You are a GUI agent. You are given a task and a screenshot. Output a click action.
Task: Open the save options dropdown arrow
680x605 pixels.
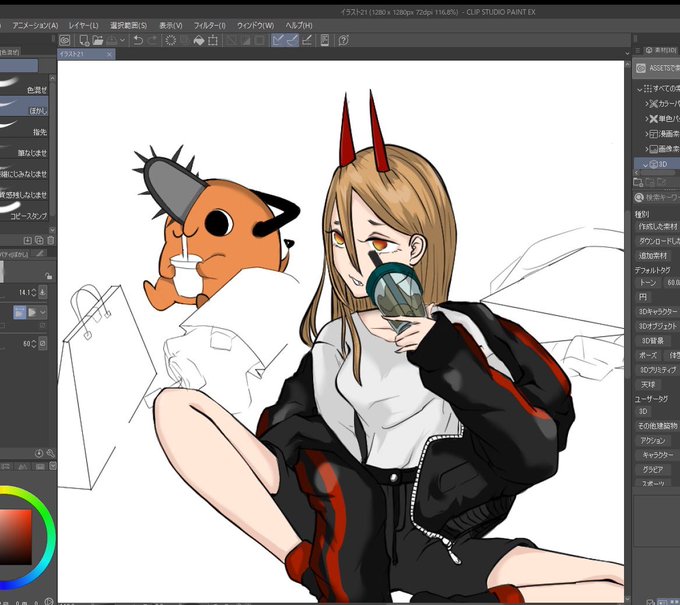(x=122, y=40)
